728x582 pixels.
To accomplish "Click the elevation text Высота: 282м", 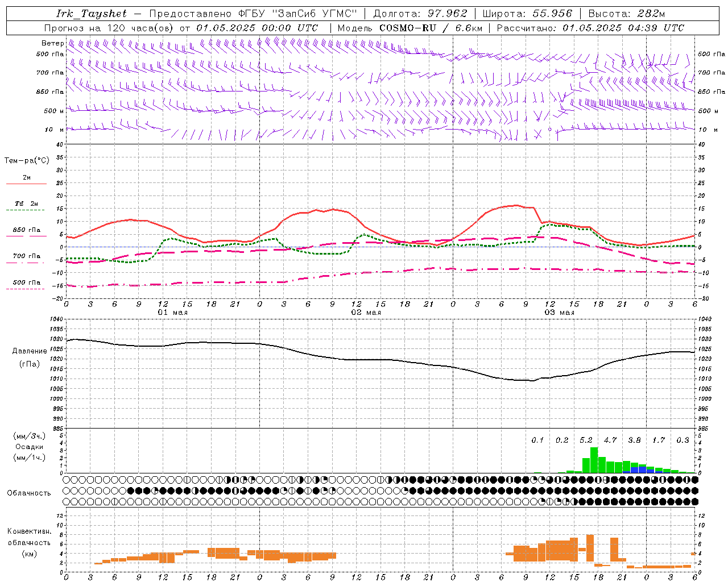I will click(x=627, y=14).
